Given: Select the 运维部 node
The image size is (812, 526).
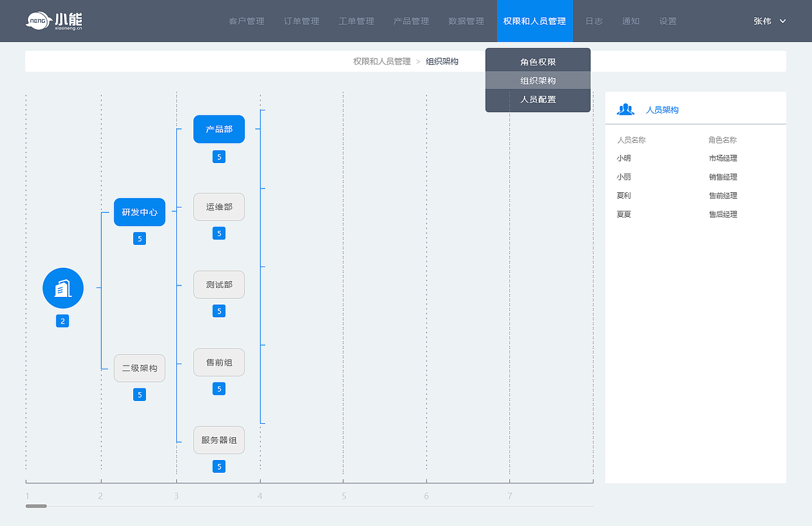Looking at the screenshot, I should tap(219, 207).
